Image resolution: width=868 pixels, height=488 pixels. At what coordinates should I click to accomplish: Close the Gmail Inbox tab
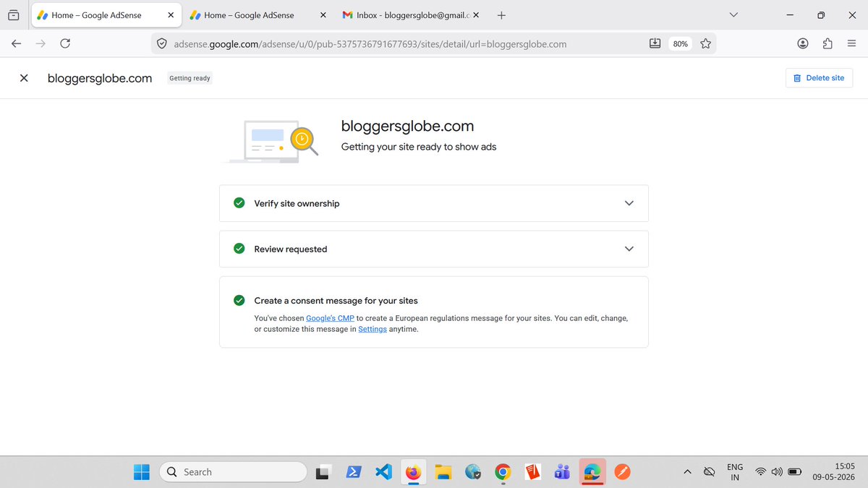tap(475, 14)
